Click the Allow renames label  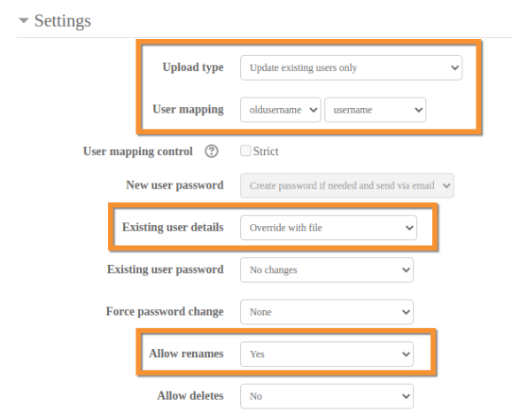pos(186,354)
